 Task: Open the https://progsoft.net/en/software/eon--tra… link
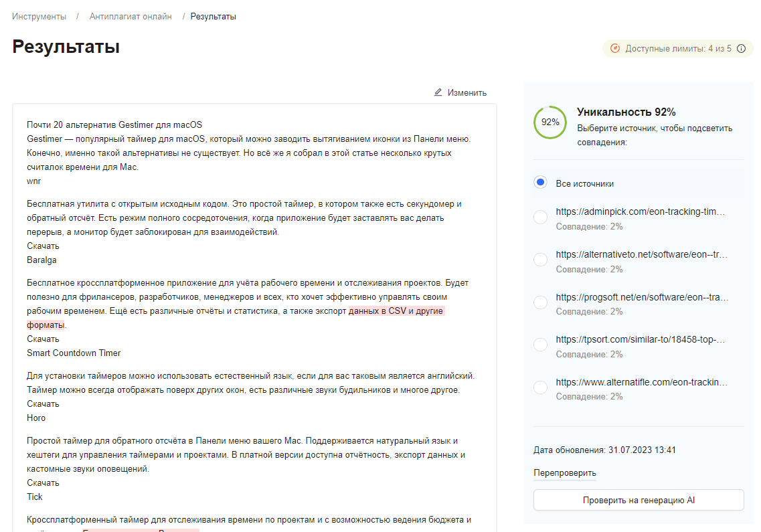coord(642,297)
